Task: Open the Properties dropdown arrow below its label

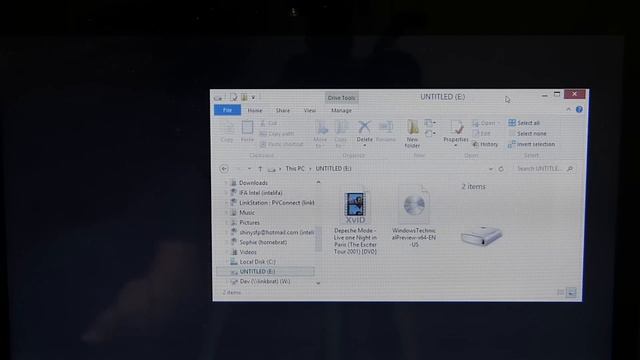Action: coord(456,146)
